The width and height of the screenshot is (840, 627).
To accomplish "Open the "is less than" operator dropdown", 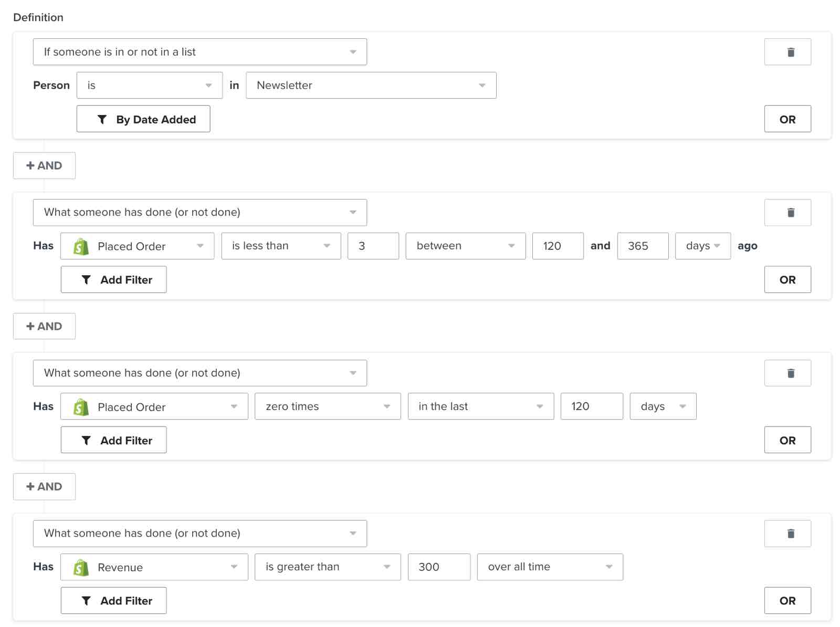I will pos(280,246).
